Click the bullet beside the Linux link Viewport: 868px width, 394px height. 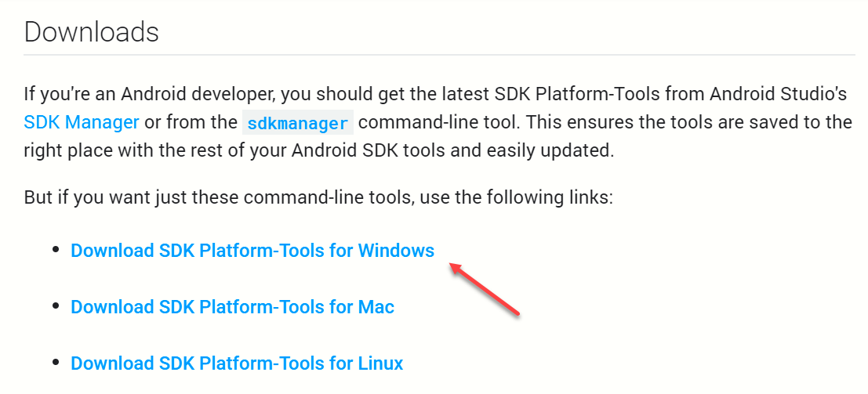[56, 362]
